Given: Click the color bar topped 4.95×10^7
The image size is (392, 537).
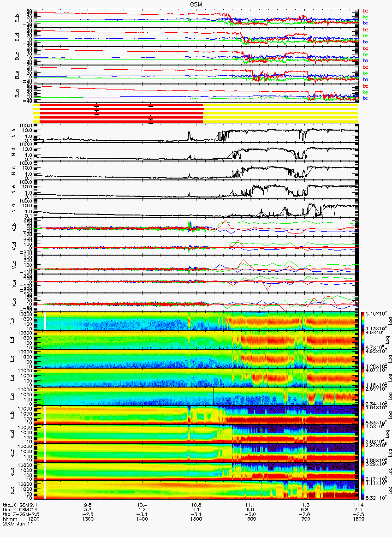Looking at the screenshot, I should (362, 359).
